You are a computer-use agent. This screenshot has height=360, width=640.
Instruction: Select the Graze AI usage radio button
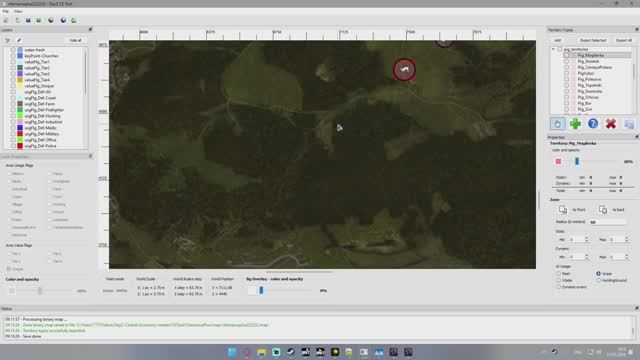coord(598,273)
